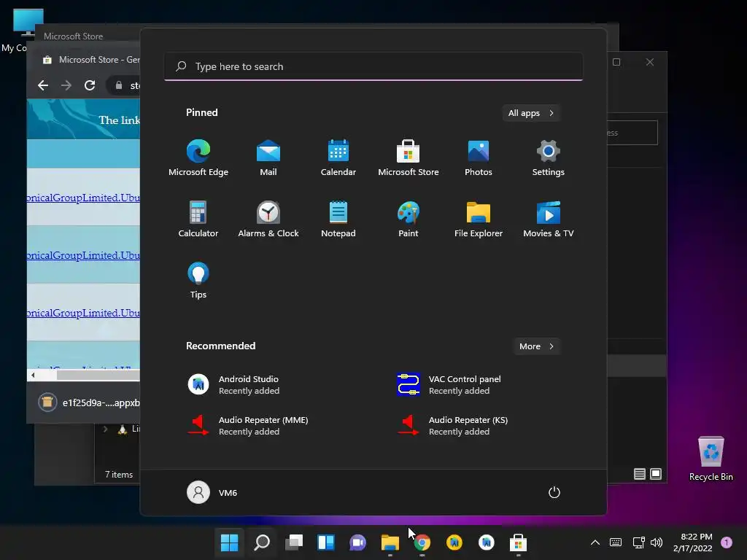Select Microsoft Store - Generation Chrome tab
The image size is (747, 560).
[x=90, y=60]
